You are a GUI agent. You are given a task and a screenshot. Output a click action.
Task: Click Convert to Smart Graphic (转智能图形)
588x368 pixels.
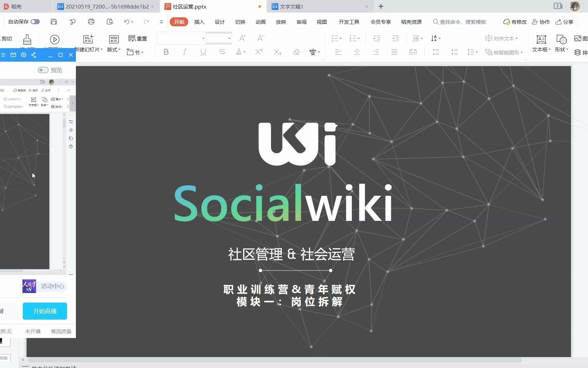point(504,52)
